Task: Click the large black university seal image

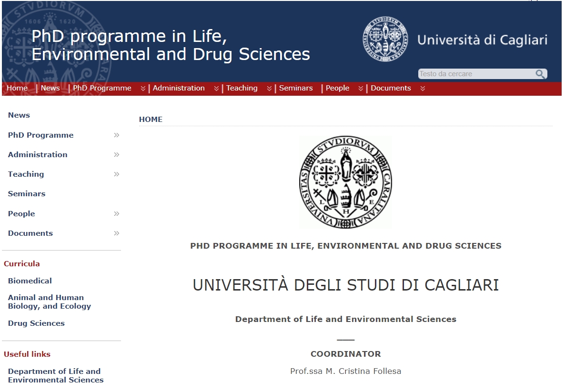Action: [345, 182]
